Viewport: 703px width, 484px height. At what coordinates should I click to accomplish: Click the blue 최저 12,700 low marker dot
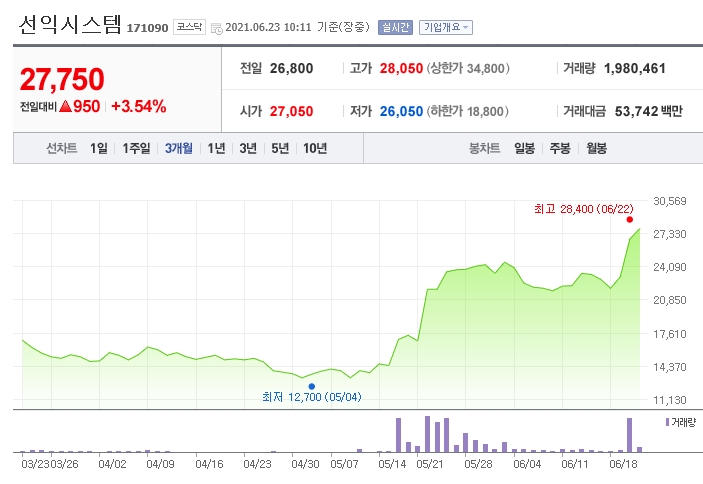[x=312, y=386]
